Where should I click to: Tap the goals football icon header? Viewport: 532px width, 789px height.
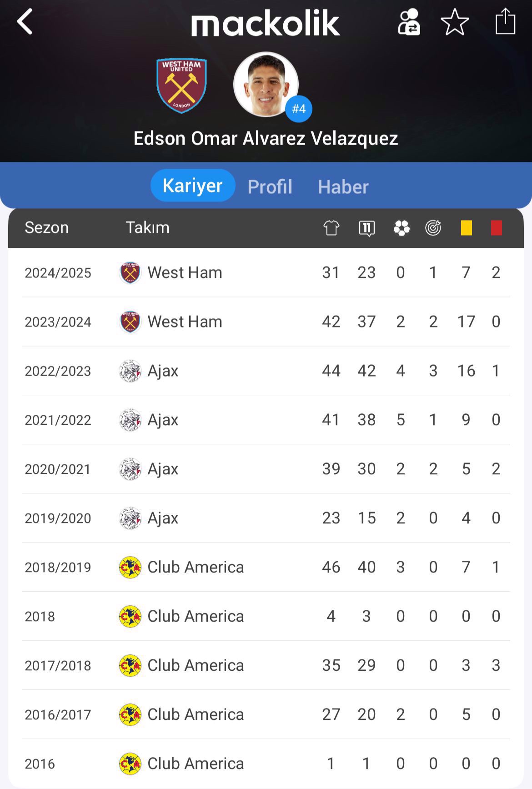(x=402, y=227)
